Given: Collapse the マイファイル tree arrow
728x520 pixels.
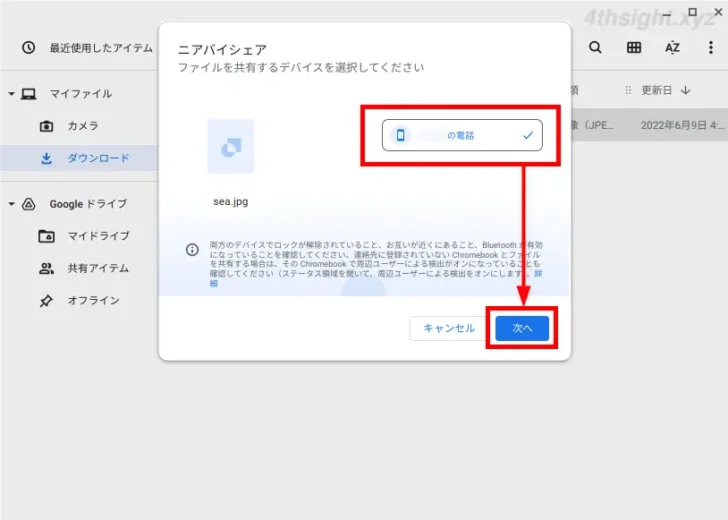Looking at the screenshot, I should [12, 94].
